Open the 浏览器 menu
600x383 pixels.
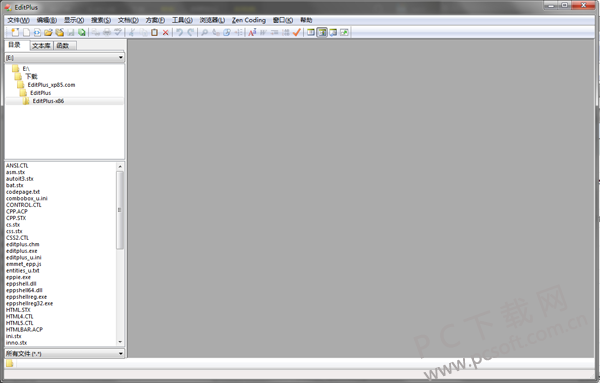212,20
